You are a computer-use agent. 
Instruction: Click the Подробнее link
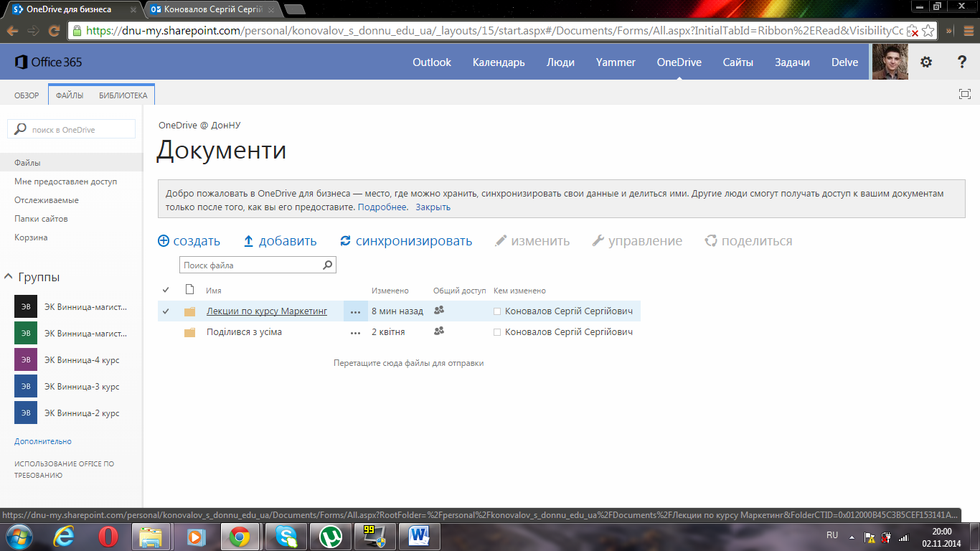coord(383,207)
